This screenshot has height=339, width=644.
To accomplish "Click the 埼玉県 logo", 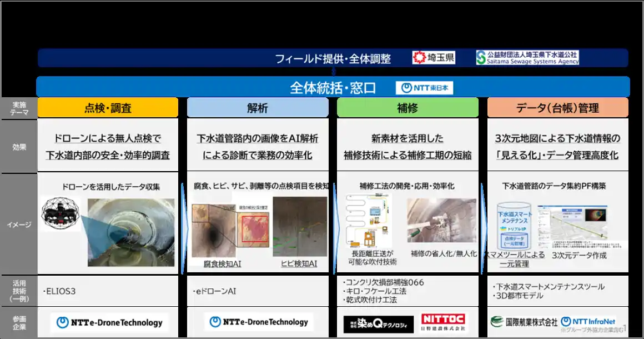I will [x=434, y=58].
